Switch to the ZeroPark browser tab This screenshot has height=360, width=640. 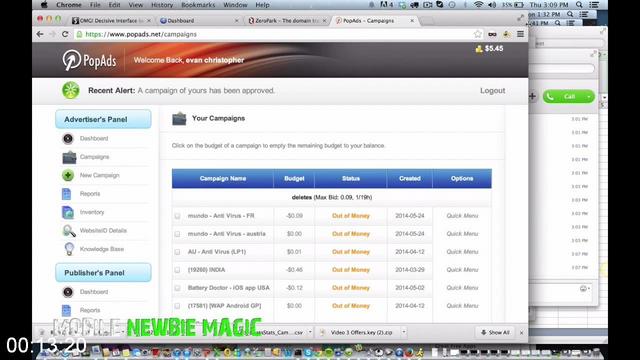287,20
